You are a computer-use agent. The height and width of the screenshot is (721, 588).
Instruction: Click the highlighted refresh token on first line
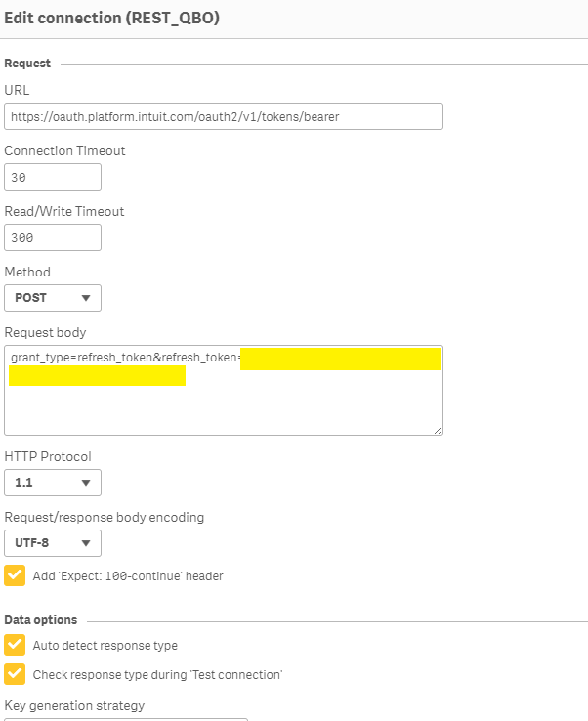point(340,359)
